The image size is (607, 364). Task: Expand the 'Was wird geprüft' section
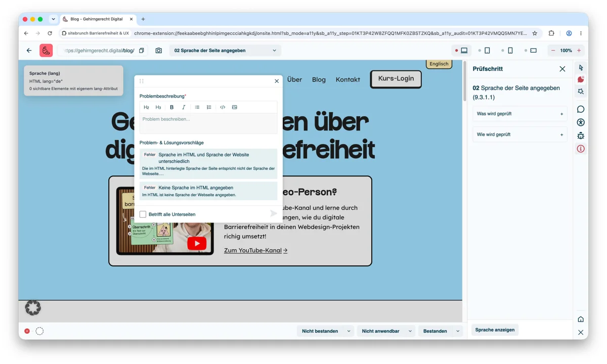click(x=520, y=114)
